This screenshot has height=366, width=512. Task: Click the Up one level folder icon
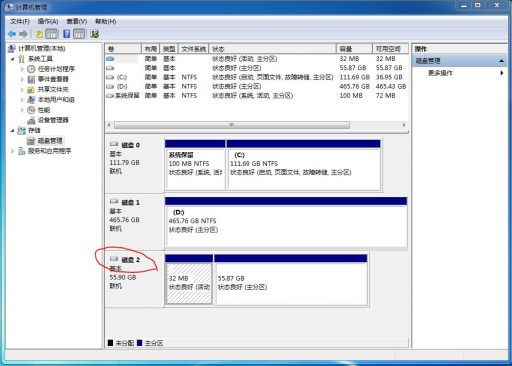tap(39, 34)
